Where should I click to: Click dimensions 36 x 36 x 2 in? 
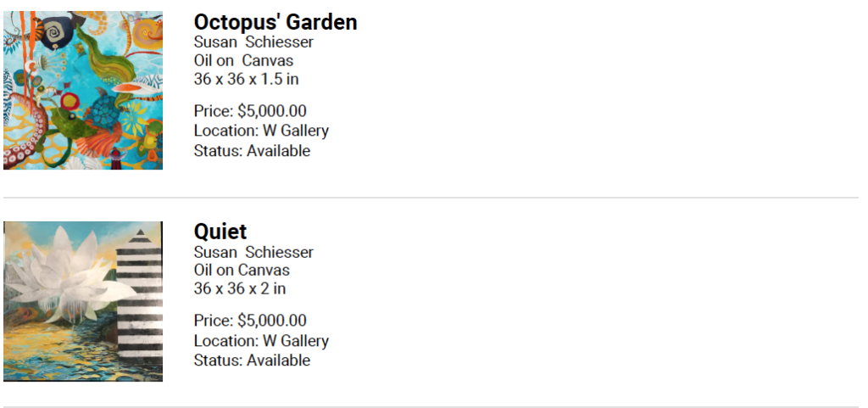tap(239, 289)
